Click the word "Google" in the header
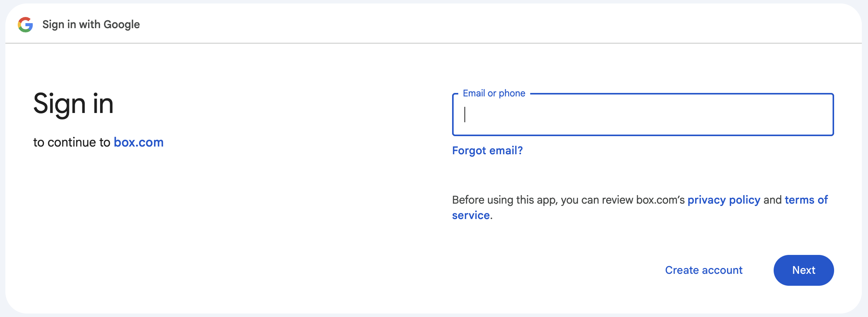The width and height of the screenshot is (868, 317). pyautogui.click(x=122, y=25)
